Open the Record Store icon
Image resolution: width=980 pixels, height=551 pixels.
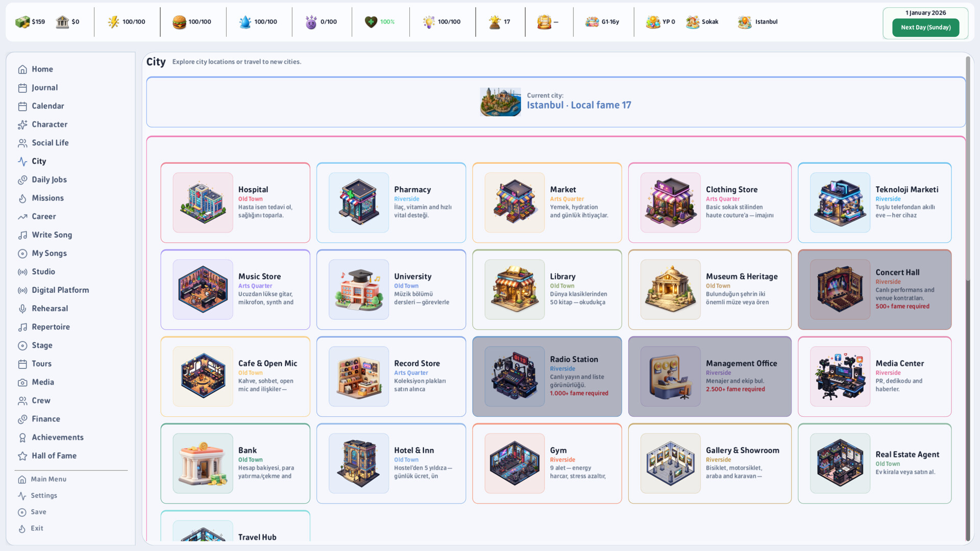pos(359,377)
